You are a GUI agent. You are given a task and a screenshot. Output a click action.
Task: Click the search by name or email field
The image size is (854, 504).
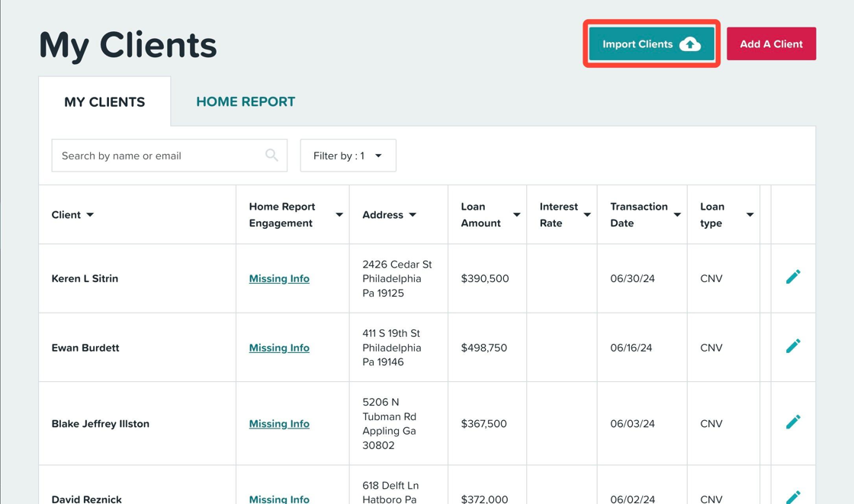152,155
